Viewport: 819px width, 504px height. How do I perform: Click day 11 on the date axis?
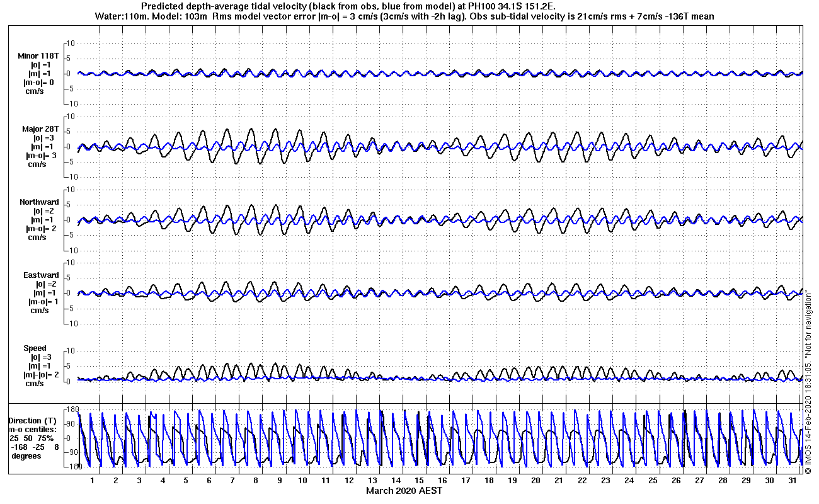point(326,480)
